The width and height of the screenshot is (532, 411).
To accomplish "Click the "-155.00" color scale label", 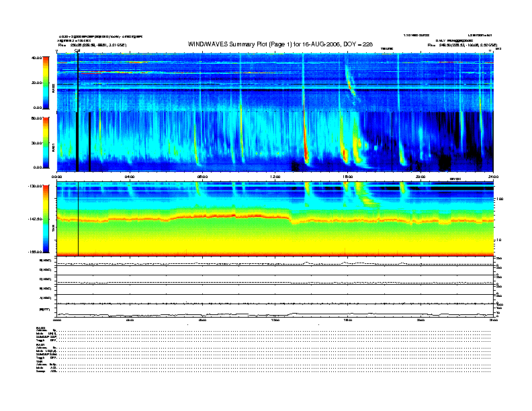I will point(35,252).
